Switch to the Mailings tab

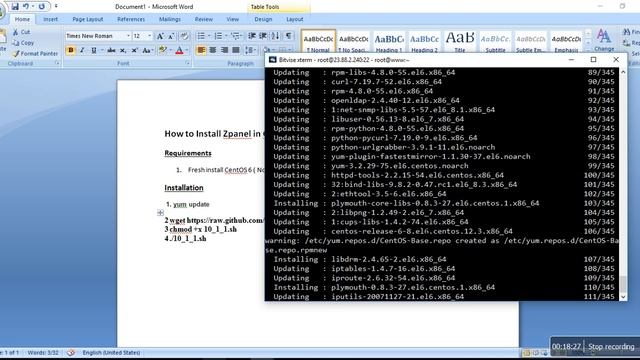[x=170, y=19]
